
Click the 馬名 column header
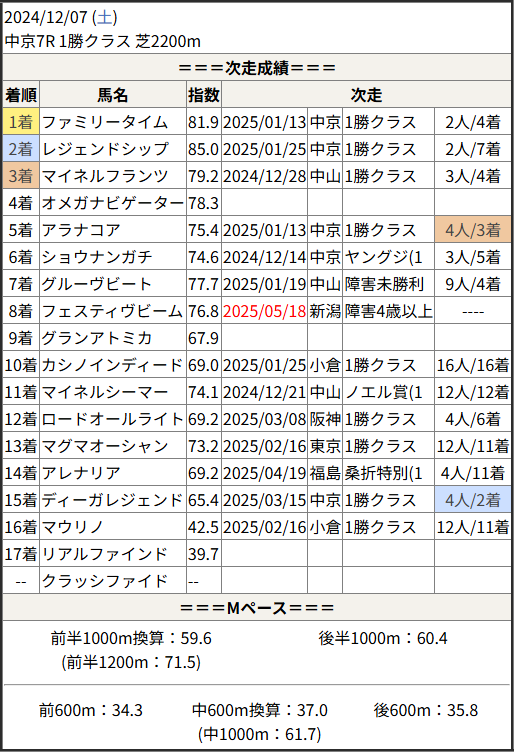[x=113, y=94]
